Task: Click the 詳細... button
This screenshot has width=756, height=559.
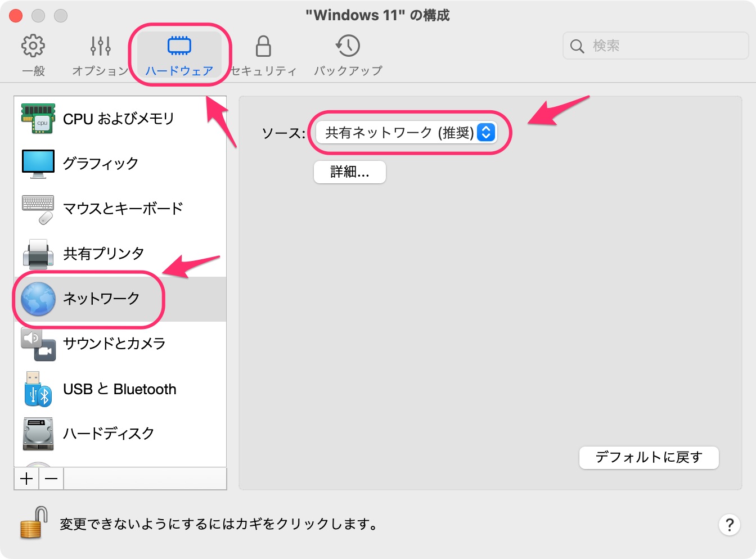Action: pos(350,172)
